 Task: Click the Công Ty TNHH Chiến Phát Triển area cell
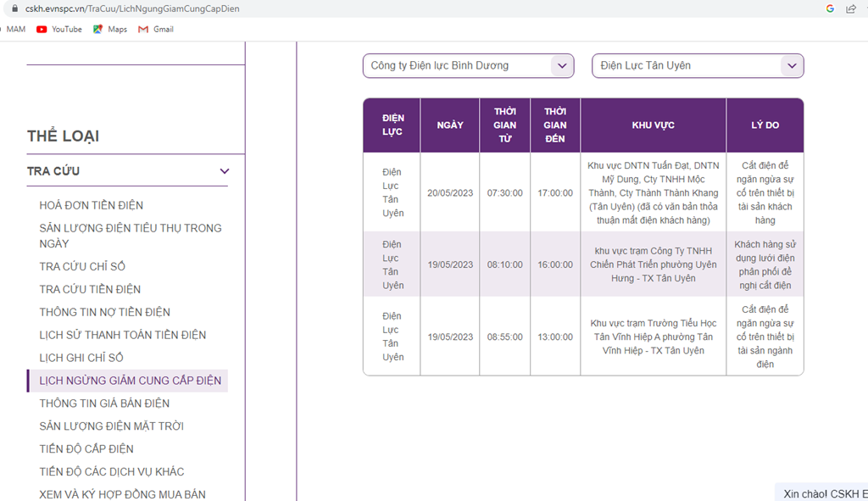tap(654, 264)
